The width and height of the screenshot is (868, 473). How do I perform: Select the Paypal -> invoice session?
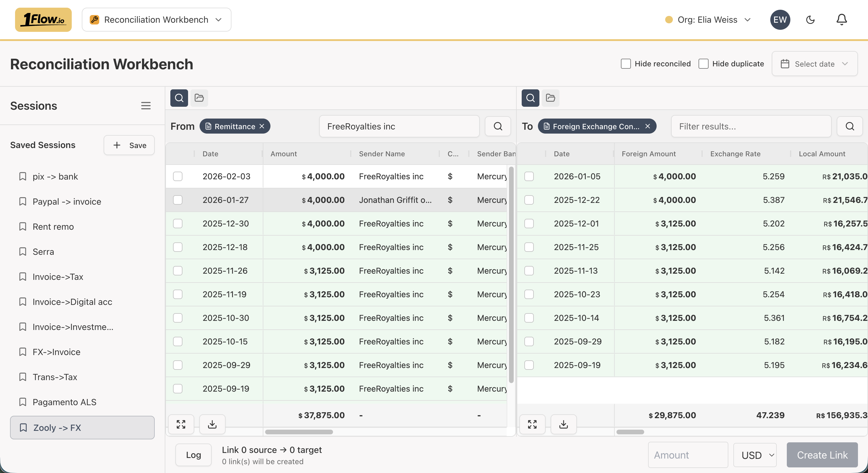coord(67,202)
